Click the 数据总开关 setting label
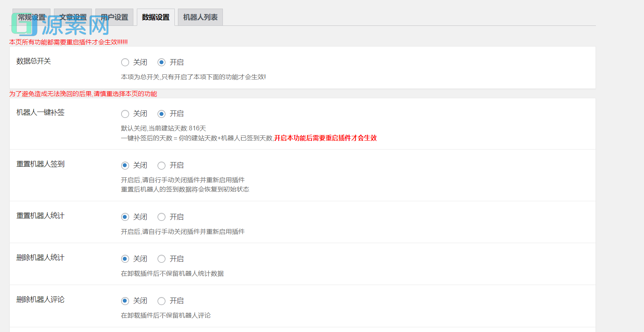The image size is (644, 332). tap(34, 61)
